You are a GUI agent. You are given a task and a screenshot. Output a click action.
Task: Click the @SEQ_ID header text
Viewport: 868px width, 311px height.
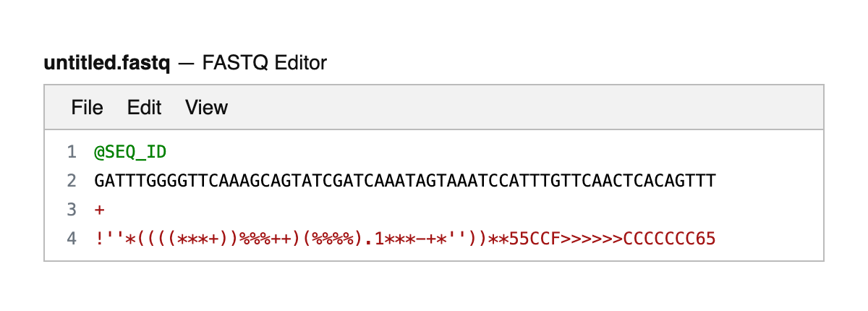130,152
